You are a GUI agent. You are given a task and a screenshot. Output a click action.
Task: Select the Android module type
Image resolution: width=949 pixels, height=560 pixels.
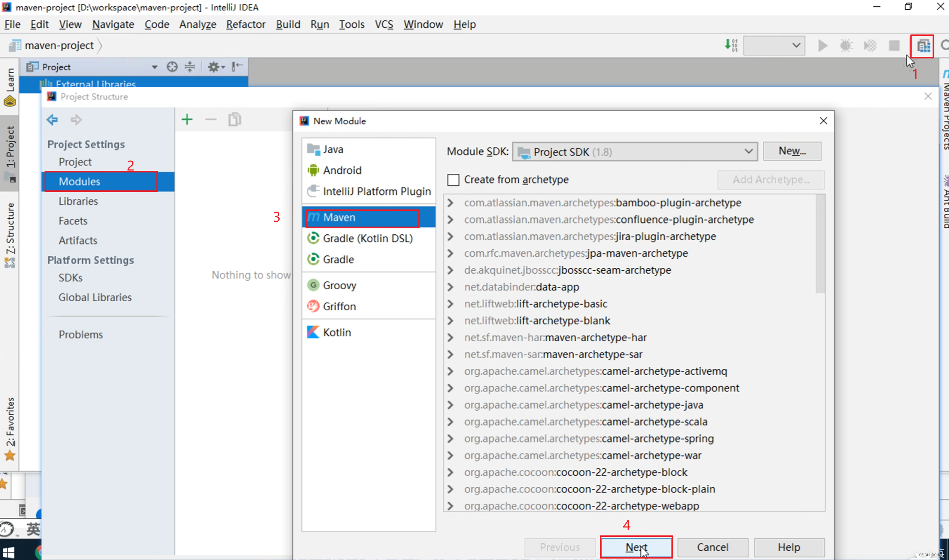(x=369, y=170)
